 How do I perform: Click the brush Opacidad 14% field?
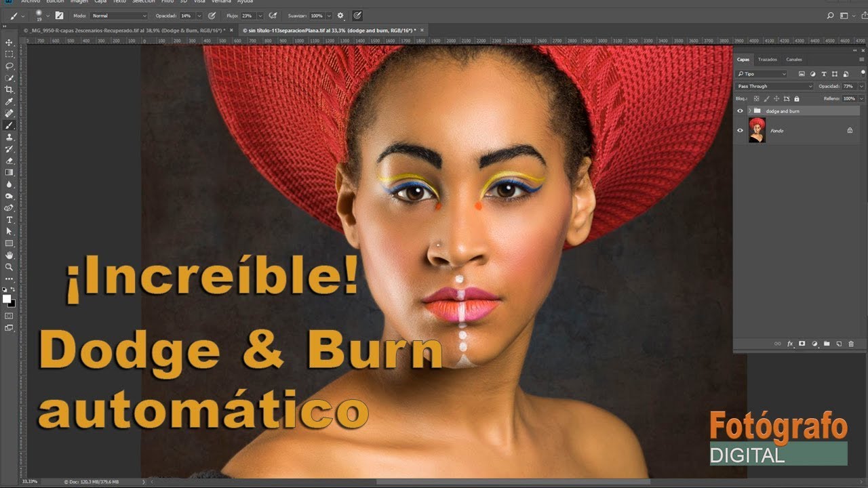[x=186, y=15]
